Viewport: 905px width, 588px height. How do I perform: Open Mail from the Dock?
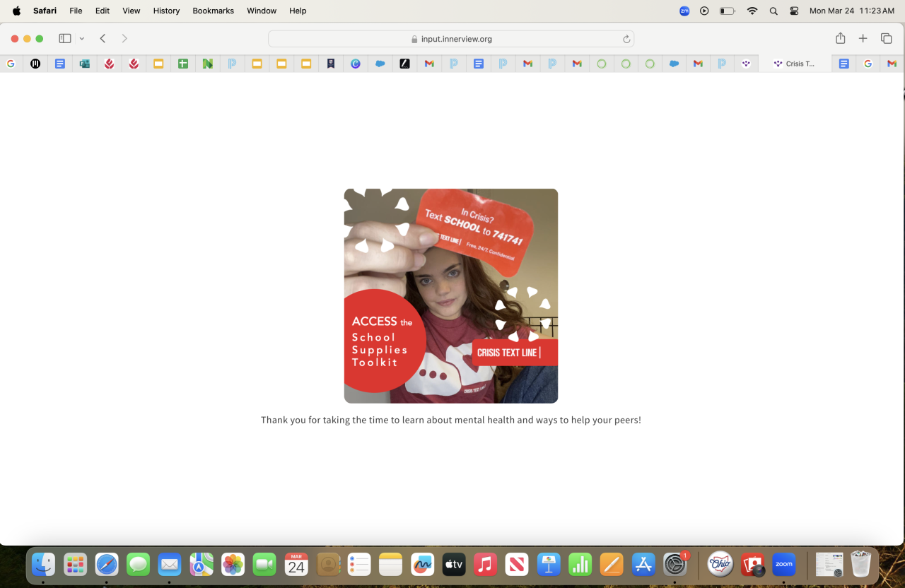pos(170,564)
